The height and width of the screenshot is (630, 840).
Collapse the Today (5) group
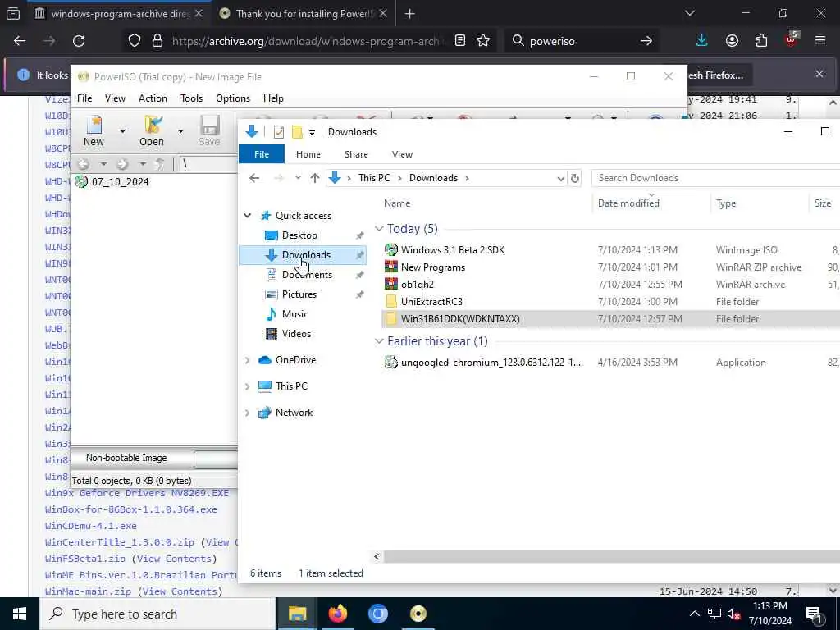click(x=379, y=229)
